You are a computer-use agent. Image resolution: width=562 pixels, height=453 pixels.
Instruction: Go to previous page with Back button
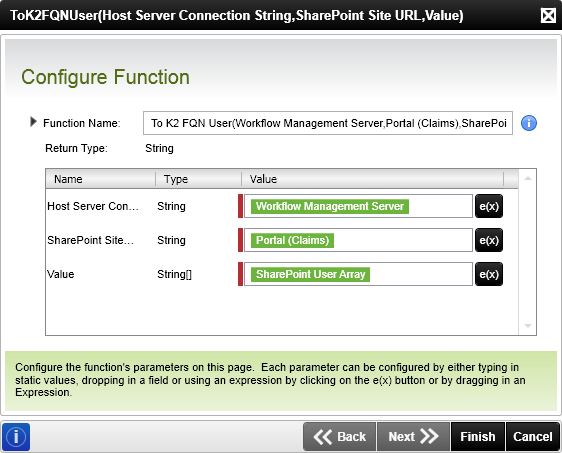tap(340, 437)
